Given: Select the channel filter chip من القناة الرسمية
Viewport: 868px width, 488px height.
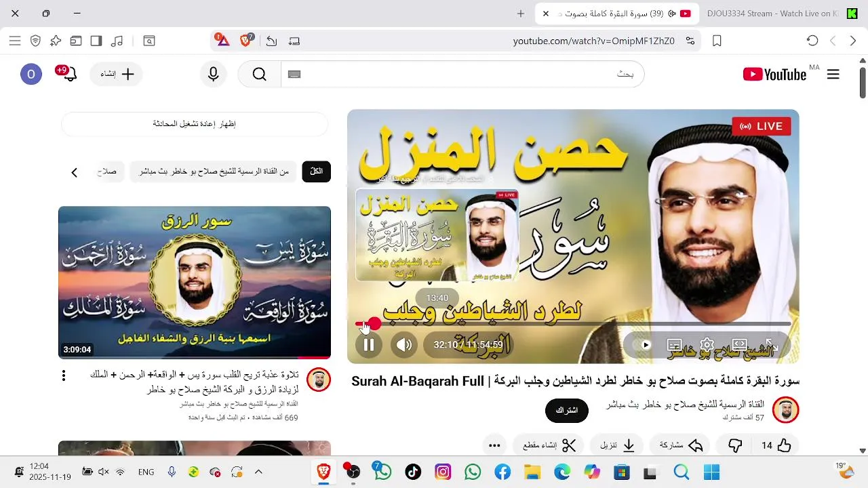Looking at the screenshot, I should point(214,171).
